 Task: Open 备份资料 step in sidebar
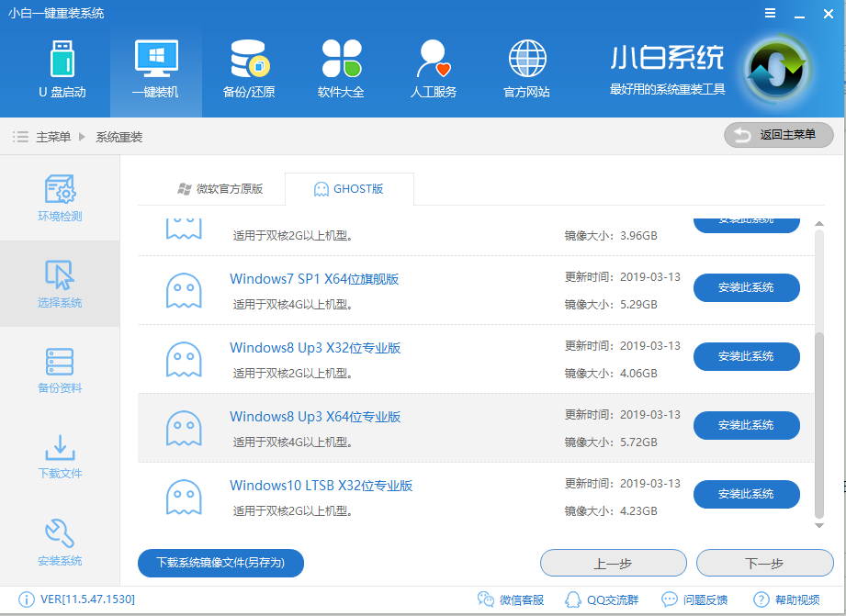click(60, 370)
